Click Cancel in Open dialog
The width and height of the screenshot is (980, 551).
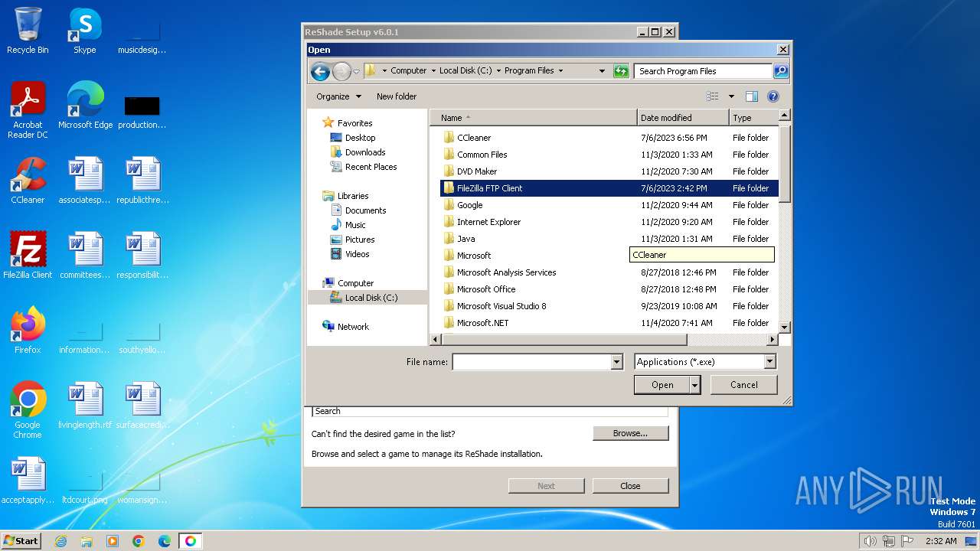point(743,385)
